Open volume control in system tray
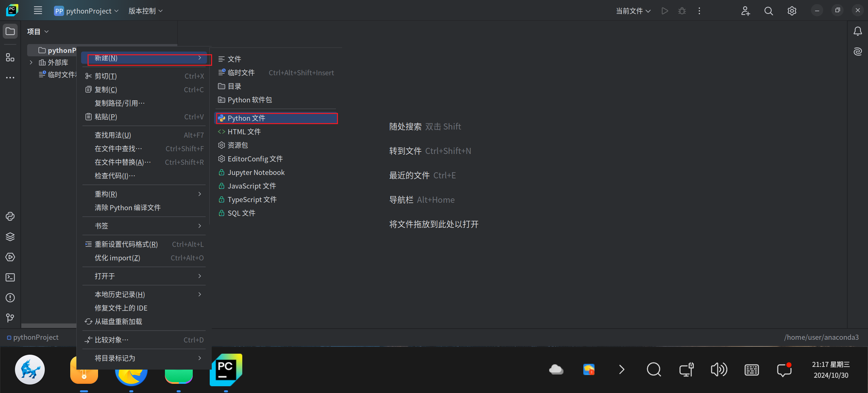 719,370
